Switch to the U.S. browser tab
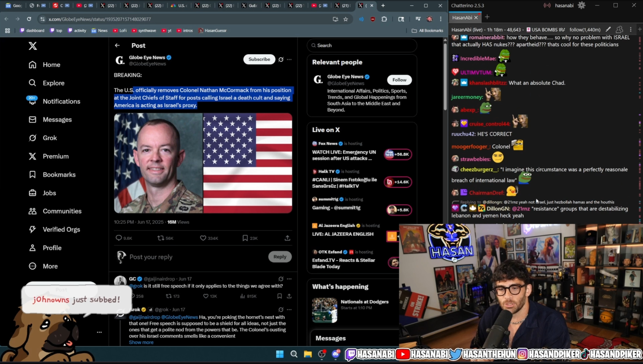The image size is (643, 364). coord(179,6)
